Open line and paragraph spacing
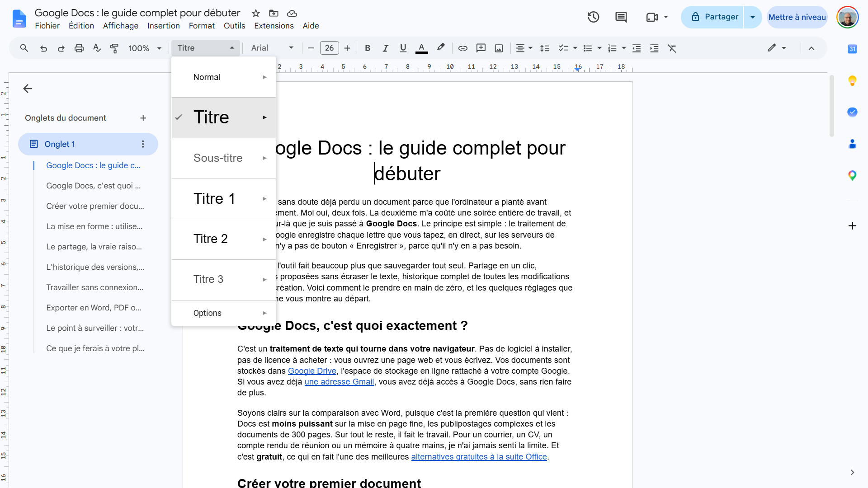 pyautogui.click(x=545, y=48)
